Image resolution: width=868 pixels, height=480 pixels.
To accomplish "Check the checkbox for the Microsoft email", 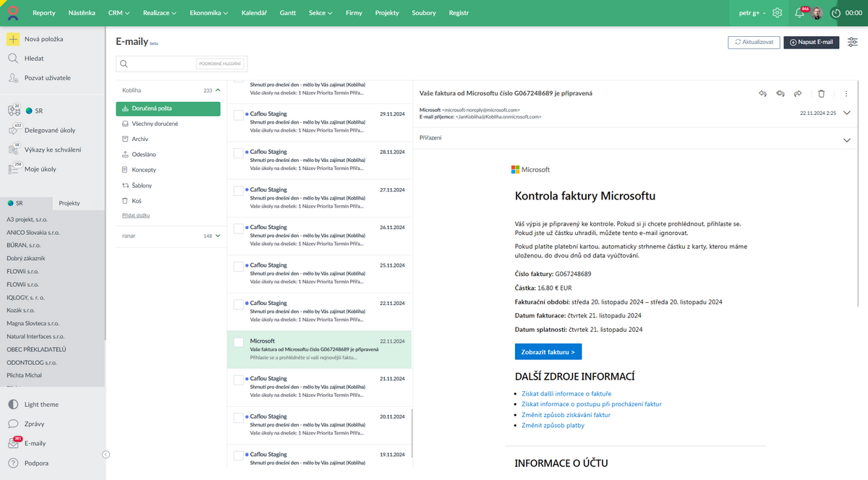I will point(239,341).
